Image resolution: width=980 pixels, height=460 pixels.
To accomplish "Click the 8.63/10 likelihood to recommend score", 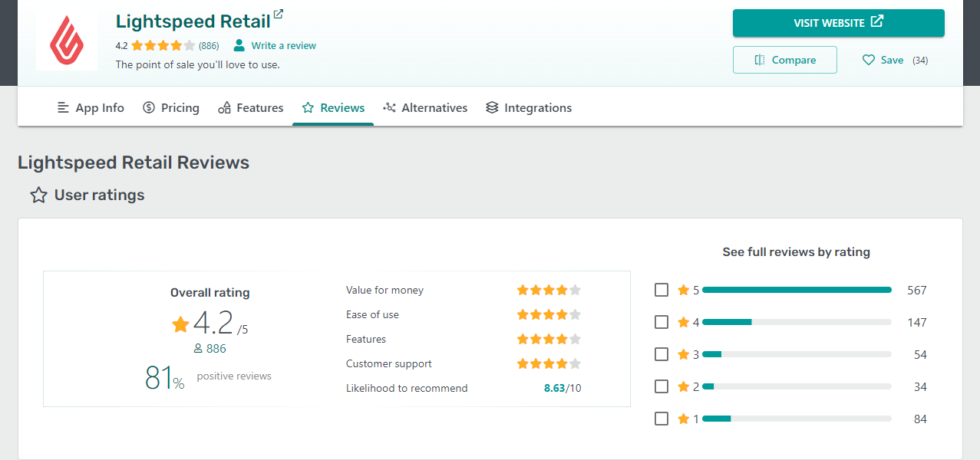I will (x=563, y=388).
